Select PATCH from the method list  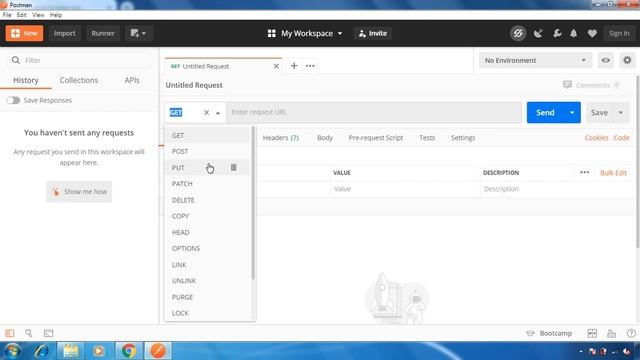click(x=207, y=184)
